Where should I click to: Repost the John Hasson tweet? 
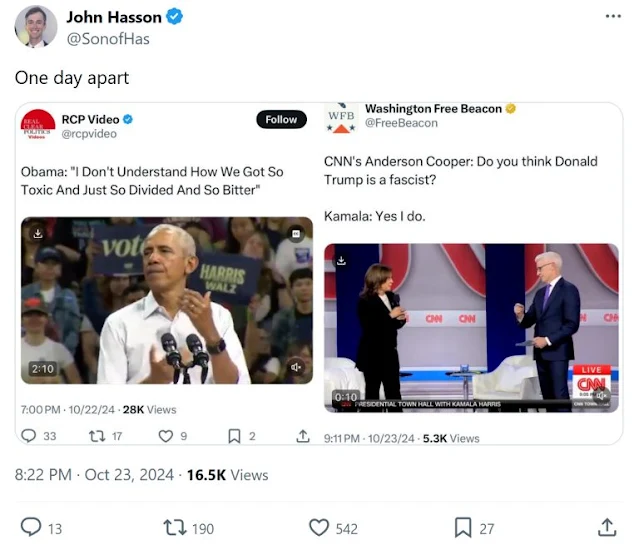tap(174, 528)
